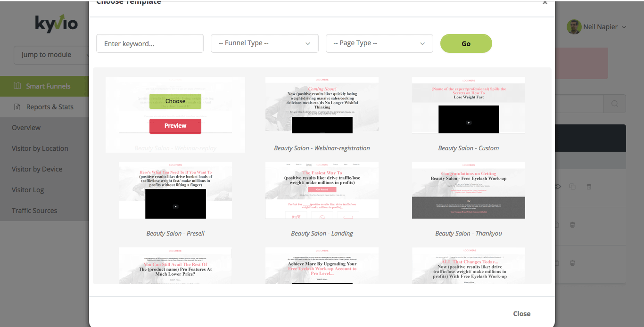Click the 'Beauty Salon - Landing' caption text
The image size is (644, 327).
322,233
